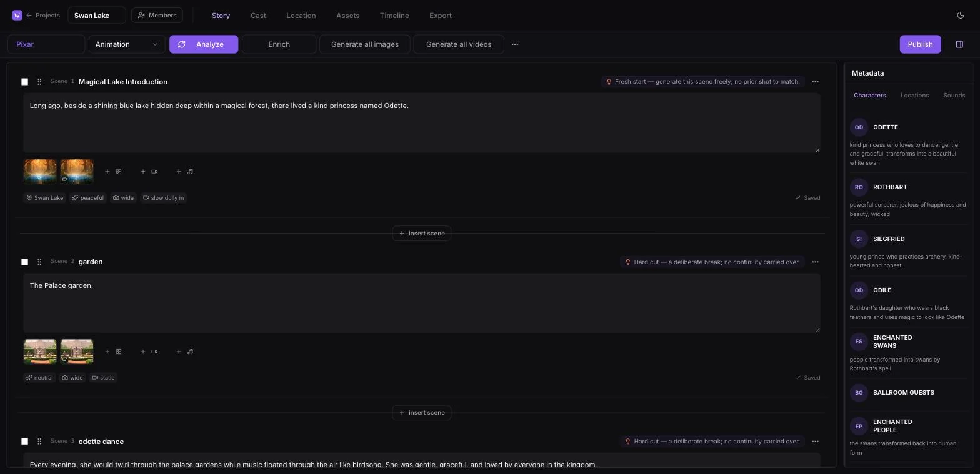Open the Locations metadata tab
Viewport: 980px width, 474px height.
pyautogui.click(x=914, y=96)
